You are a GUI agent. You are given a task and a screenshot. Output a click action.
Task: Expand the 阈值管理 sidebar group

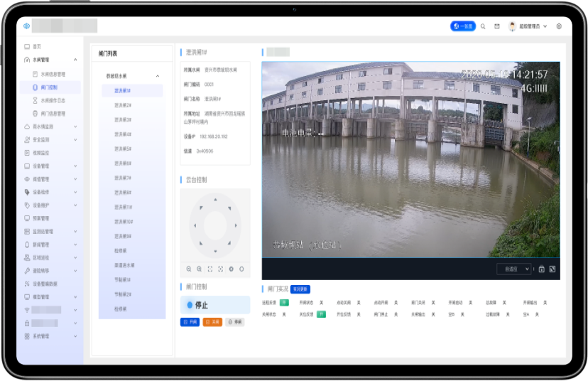(x=50, y=179)
